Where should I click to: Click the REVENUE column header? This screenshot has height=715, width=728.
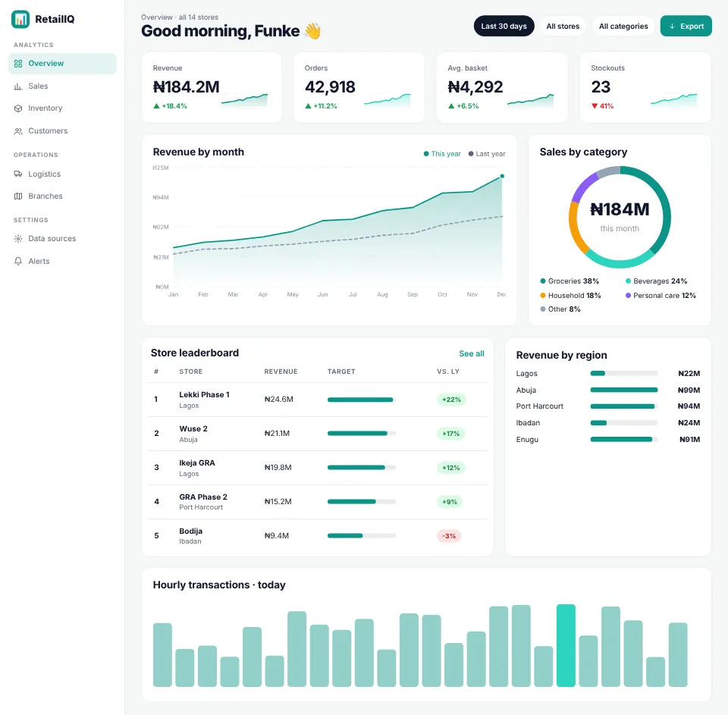[281, 372]
